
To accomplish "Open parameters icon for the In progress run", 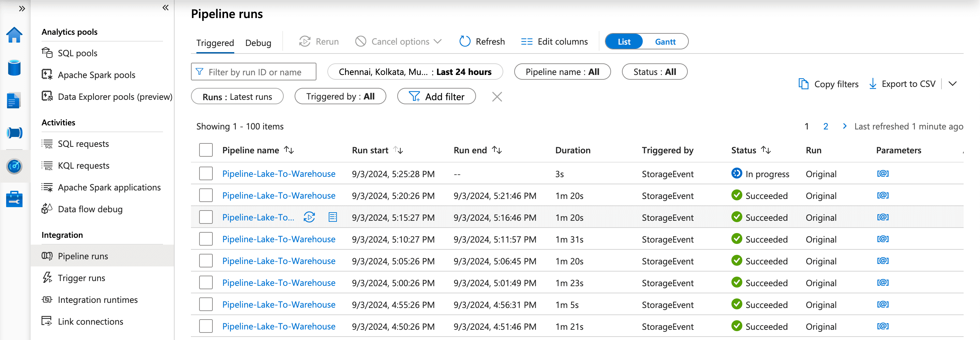I will (x=882, y=174).
